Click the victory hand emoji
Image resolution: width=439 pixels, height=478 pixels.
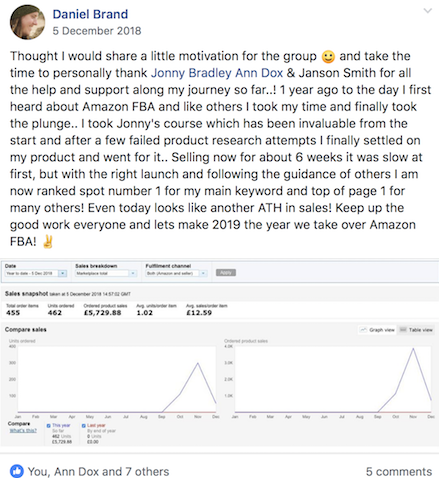tap(48, 241)
